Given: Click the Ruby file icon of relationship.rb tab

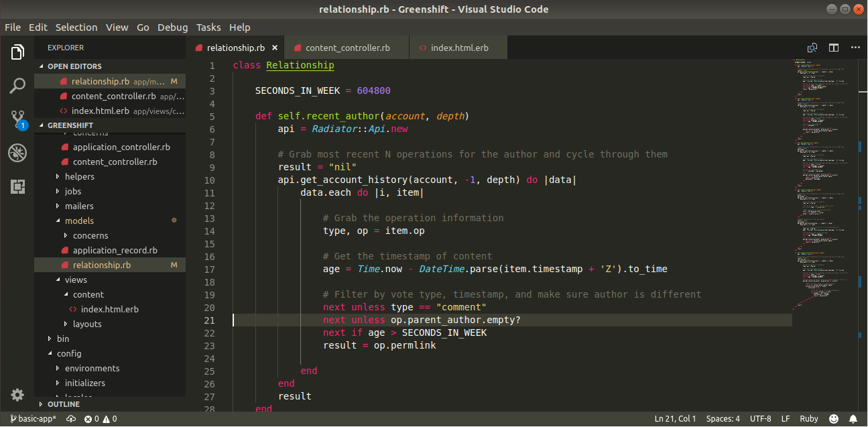Looking at the screenshot, I should pyautogui.click(x=198, y=48).
